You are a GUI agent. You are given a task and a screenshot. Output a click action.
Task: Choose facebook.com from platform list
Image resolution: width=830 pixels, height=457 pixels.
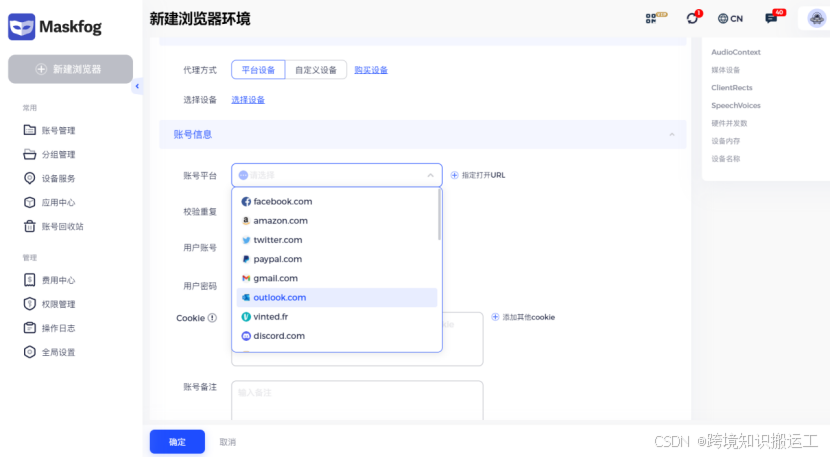point(337,201)
